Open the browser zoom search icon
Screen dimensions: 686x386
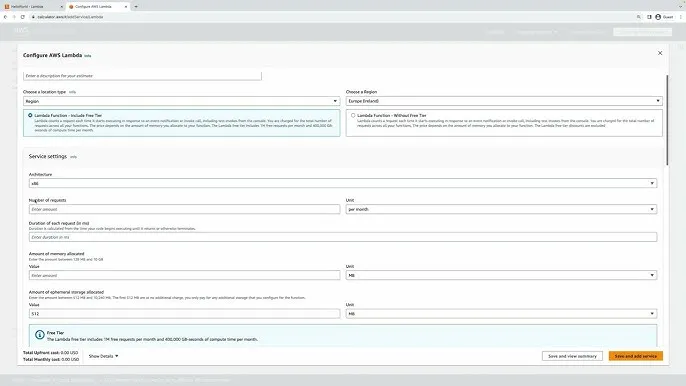639,17
